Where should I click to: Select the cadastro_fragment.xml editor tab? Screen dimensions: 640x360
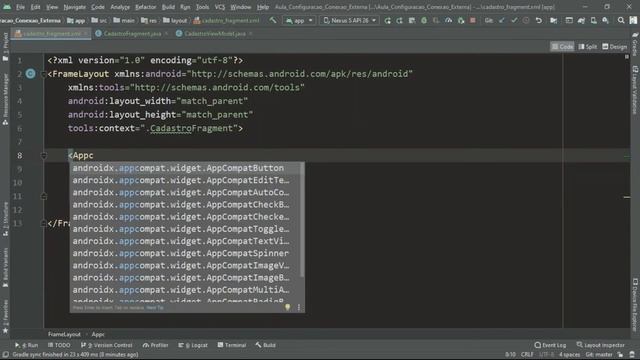pyautogui.click(x=51, y=34)
